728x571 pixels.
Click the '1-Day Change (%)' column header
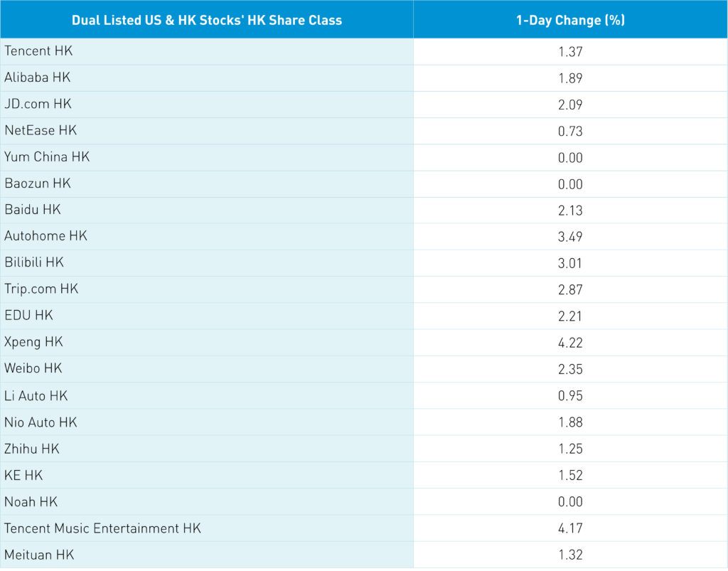coord(570,20)
